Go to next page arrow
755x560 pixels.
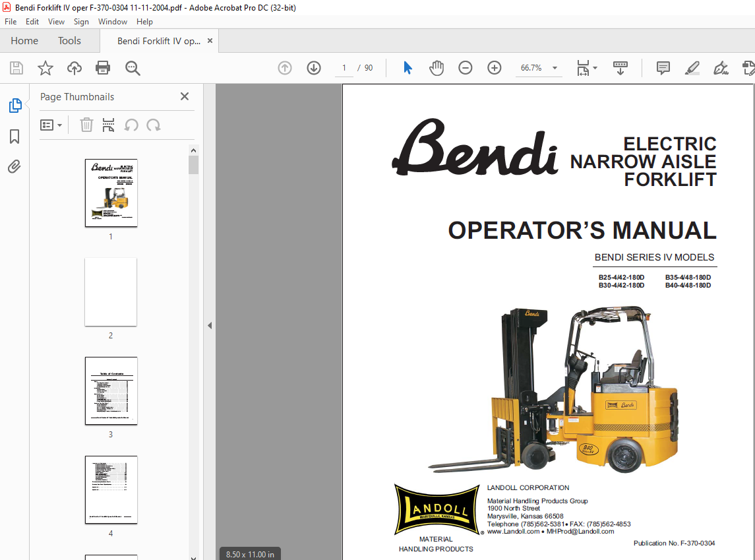coord(313,68)
